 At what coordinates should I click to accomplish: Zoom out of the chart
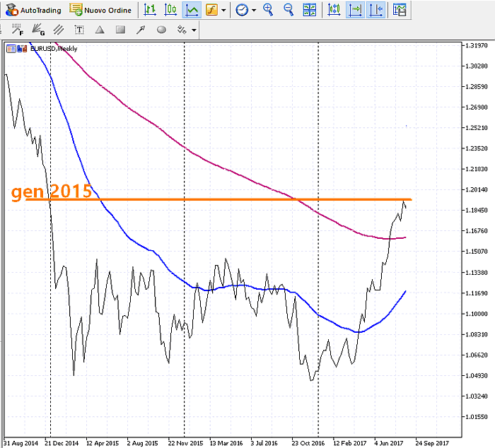(x=289, y=10)
